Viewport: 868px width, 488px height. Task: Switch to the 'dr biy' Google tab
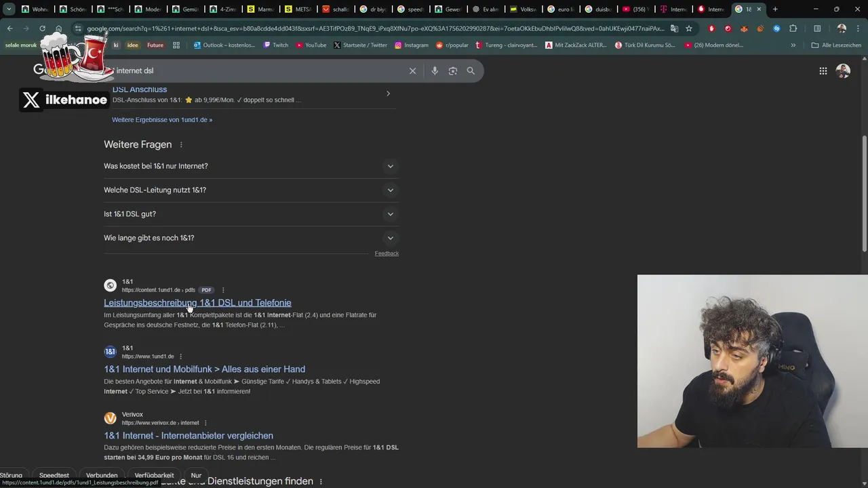pyautogui.click(x=372, y=9)
